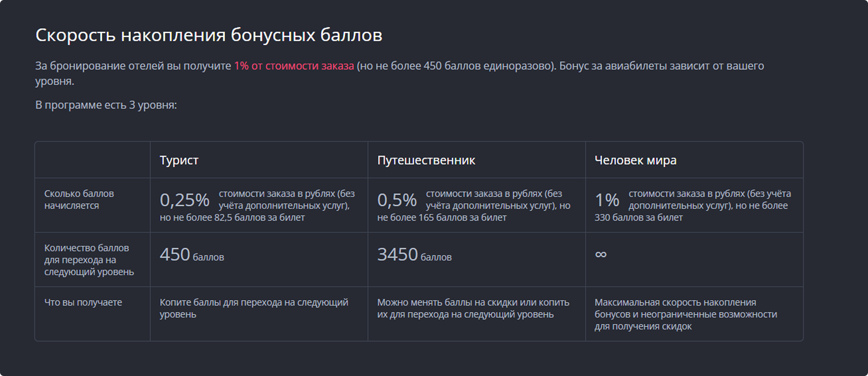
Task: Click the large 1% value in the table
Action: pyautogui.click(x=606, y=200)
